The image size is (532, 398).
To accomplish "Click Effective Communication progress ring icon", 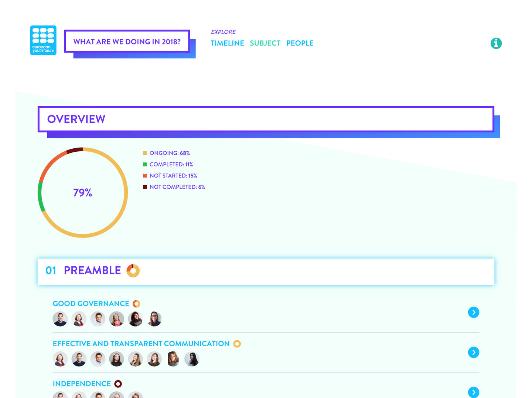I will [237, 344].
